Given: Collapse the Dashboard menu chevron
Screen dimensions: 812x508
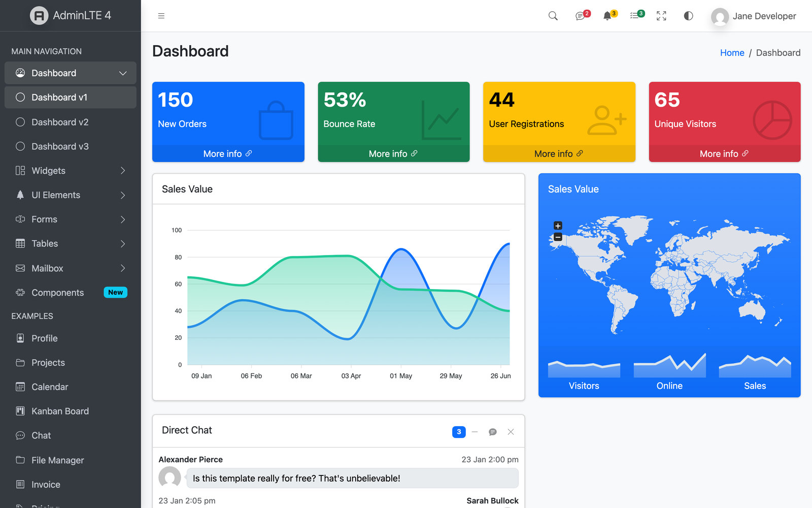Looking at the screenshot, I should pyautogui.click(x=123, y=73).
